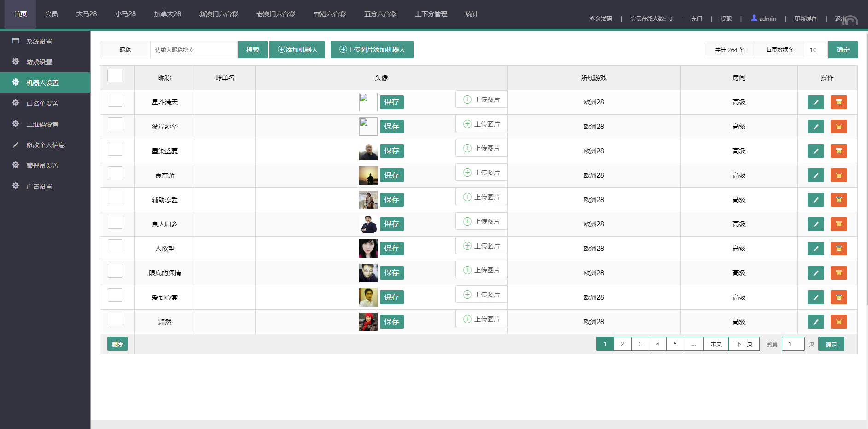Screen dimensions: 868x429
Task: Select the checkbox next to 良人归乡
Action: pos(115,222)
